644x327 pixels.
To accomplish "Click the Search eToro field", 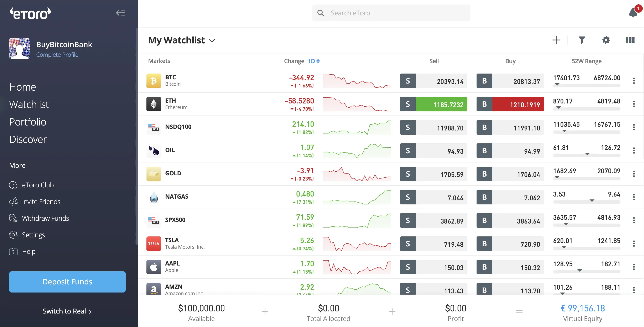I will click(391, 13).
